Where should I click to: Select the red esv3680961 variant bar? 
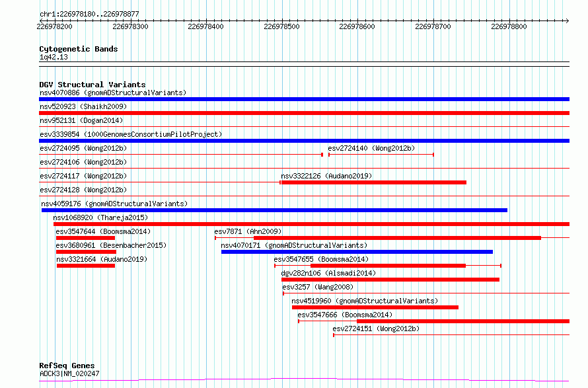tap(87, 252)
